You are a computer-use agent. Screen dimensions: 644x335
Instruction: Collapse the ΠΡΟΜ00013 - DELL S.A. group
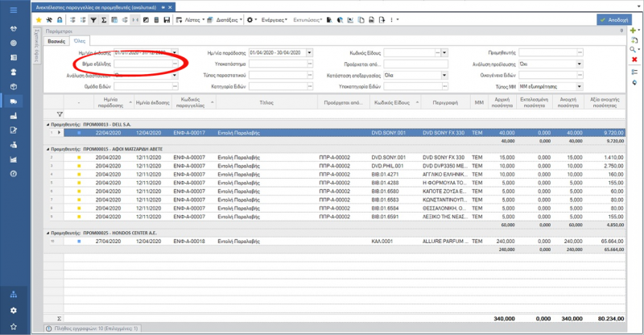point(47,124)
